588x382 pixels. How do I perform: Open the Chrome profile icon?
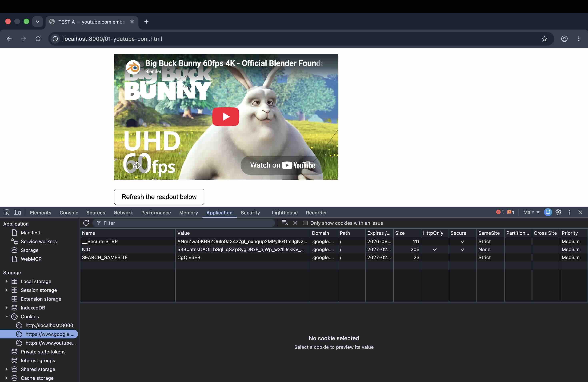564,39
